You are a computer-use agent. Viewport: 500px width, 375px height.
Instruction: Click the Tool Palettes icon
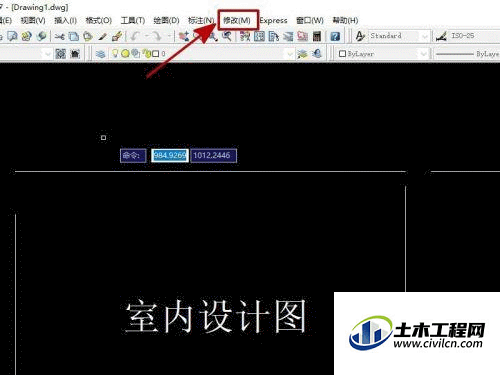coord(274,36)
